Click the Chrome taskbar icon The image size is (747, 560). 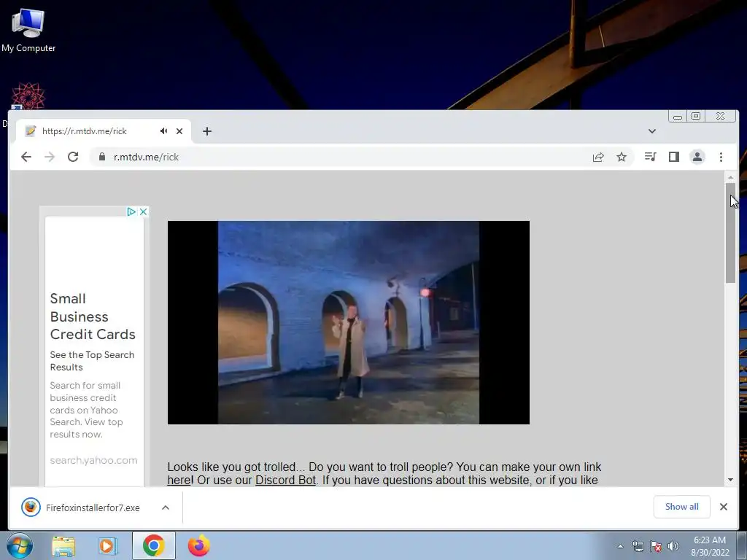click(x=153, y=545)
